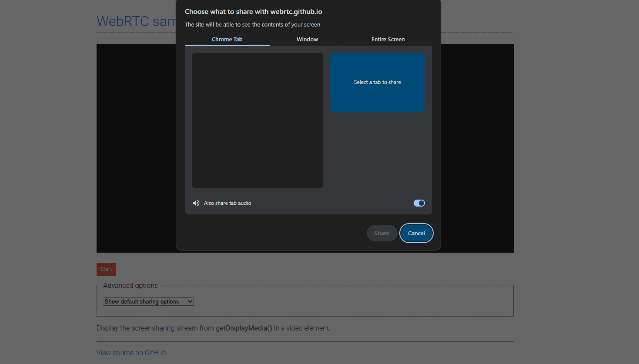Image resolution: width=639 pixels, height=364 pixels.
Task: Switch to the Entire Screen tab
Action: (x=388, y=39)
